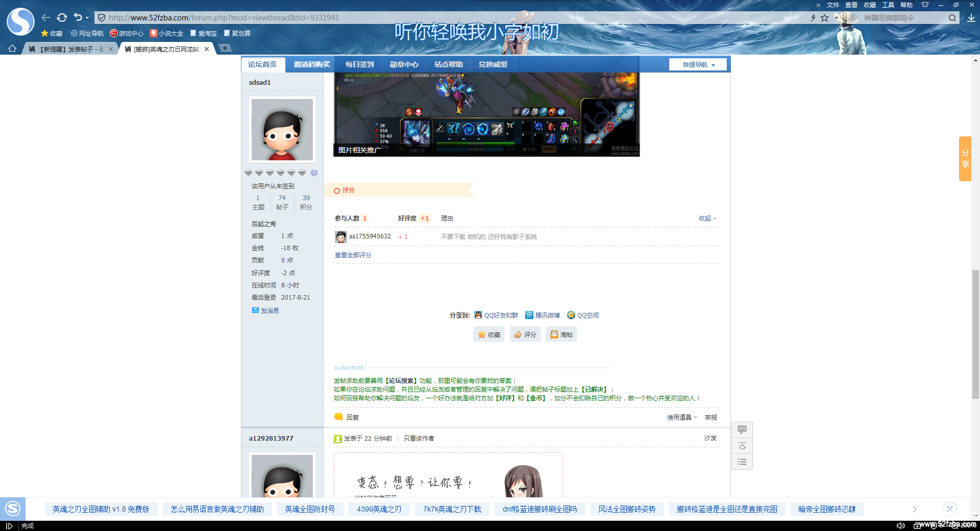Click the site security shield icon

[x=102, y=18]
